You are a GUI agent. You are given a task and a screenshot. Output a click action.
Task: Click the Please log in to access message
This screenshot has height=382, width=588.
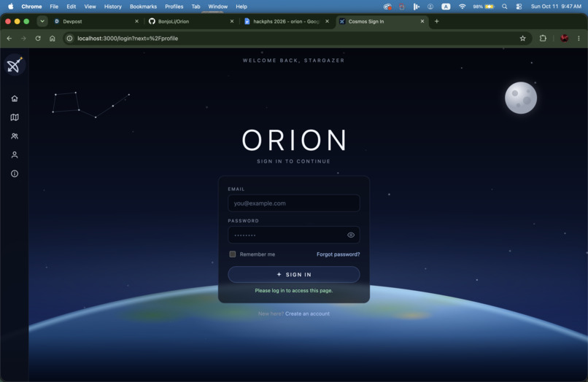(293, 291)
